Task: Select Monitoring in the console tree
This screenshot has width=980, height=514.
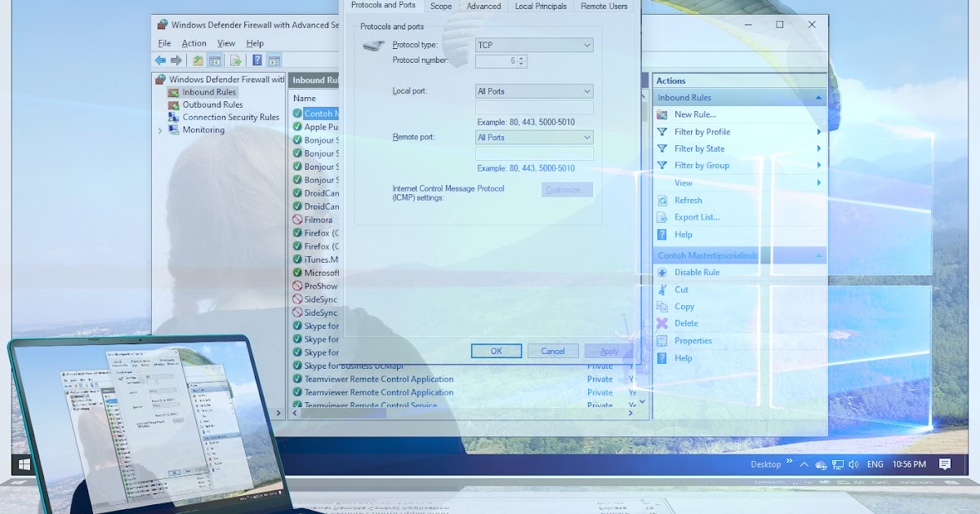Action: click(x=203, y=130)
